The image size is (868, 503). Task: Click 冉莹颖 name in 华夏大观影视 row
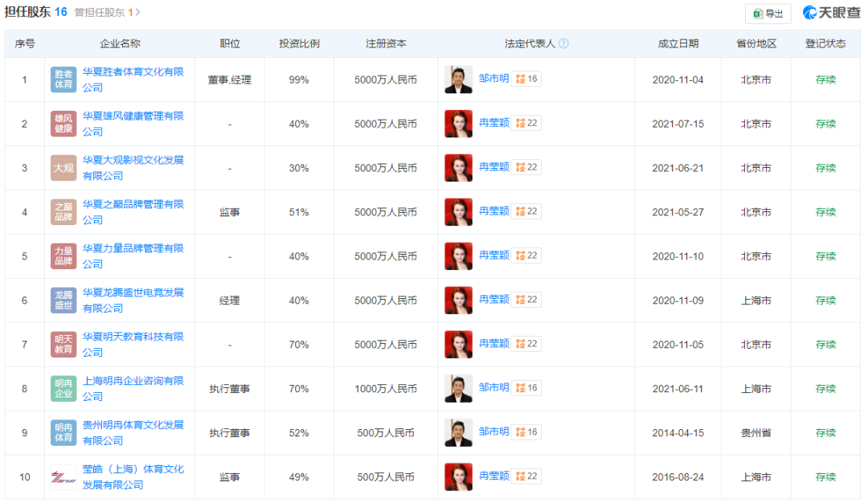tap(493, 167)
